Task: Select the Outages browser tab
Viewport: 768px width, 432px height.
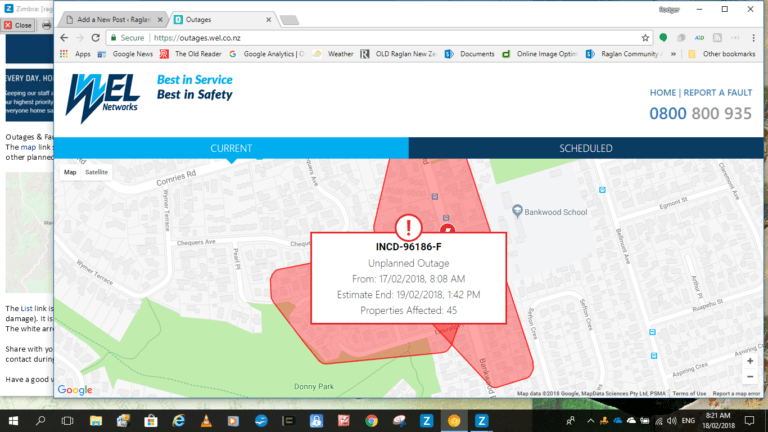Action: (218, 20)
